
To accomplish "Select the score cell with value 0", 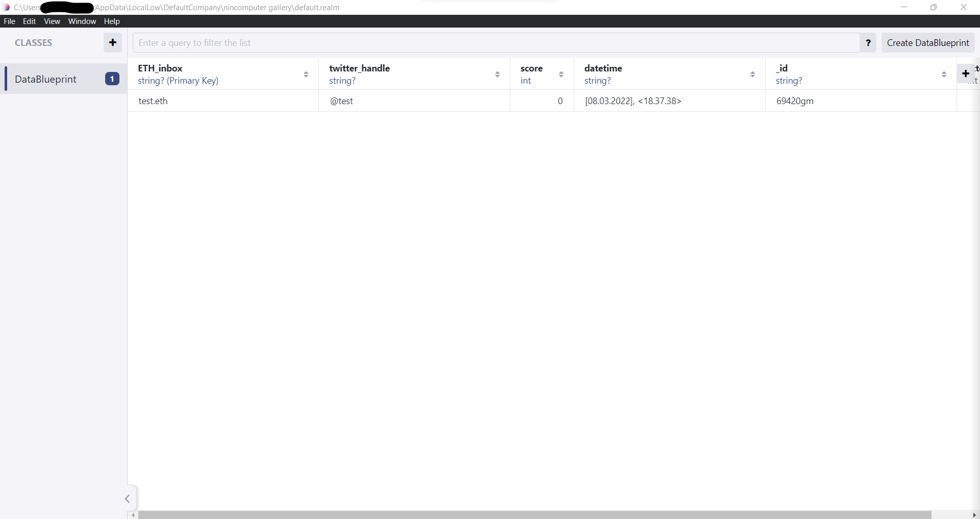I will click(542, 101).
